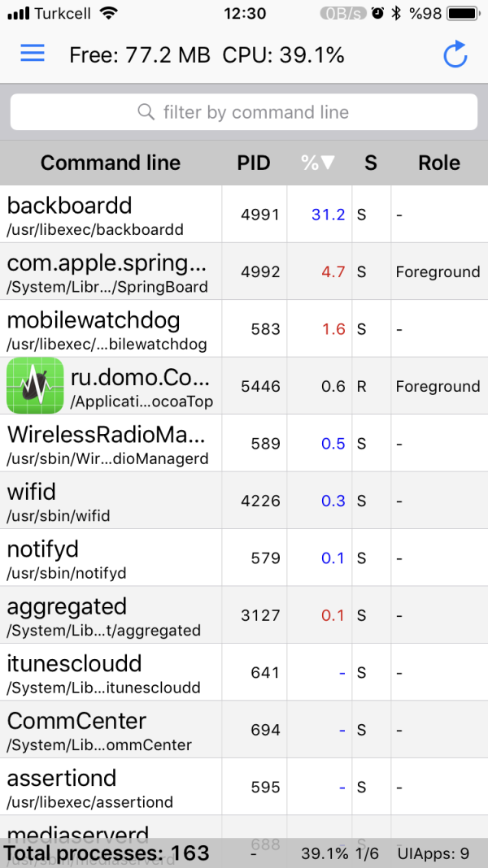Tap the Bluetooth status icon
The image size is (488, 868).
click(x=396, y=14)
